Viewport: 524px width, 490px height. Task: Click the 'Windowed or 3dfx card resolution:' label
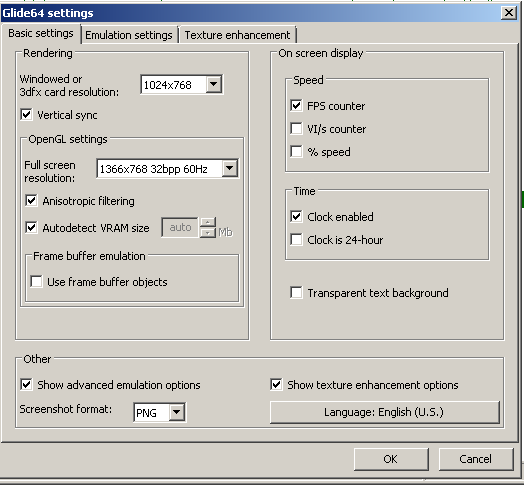point(69,86)
